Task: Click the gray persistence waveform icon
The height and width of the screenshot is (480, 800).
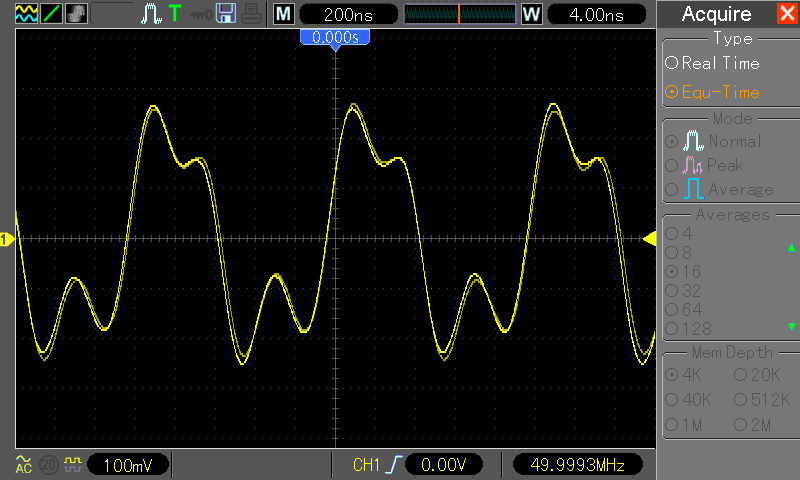Action: pos(77,14)
